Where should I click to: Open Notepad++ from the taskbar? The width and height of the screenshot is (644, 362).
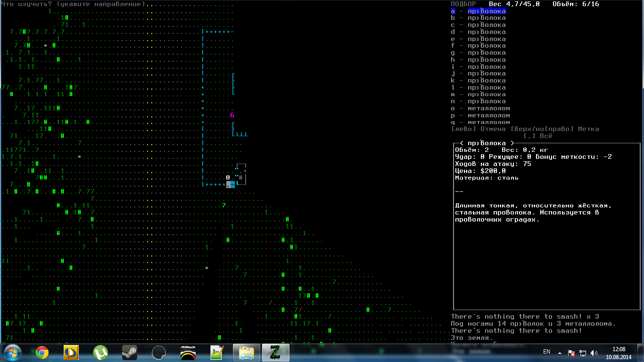(217, 352)
